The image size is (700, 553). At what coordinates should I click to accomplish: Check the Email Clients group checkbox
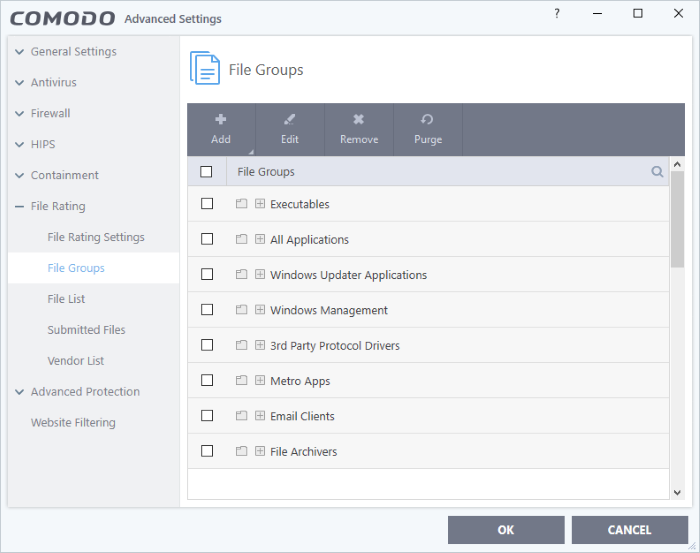[x=207, y=416]
